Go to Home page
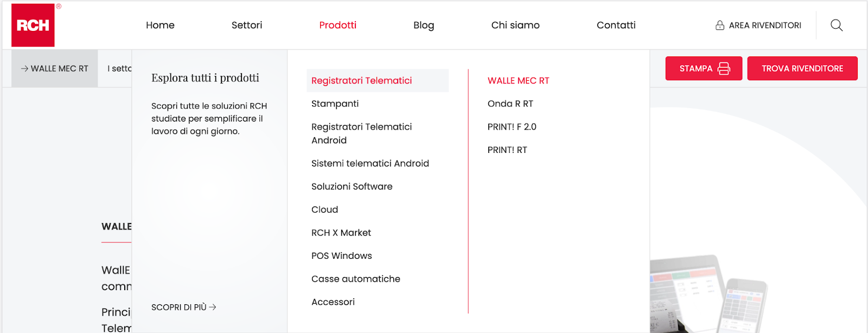This screenshot has height=333, width=868. 160,25
